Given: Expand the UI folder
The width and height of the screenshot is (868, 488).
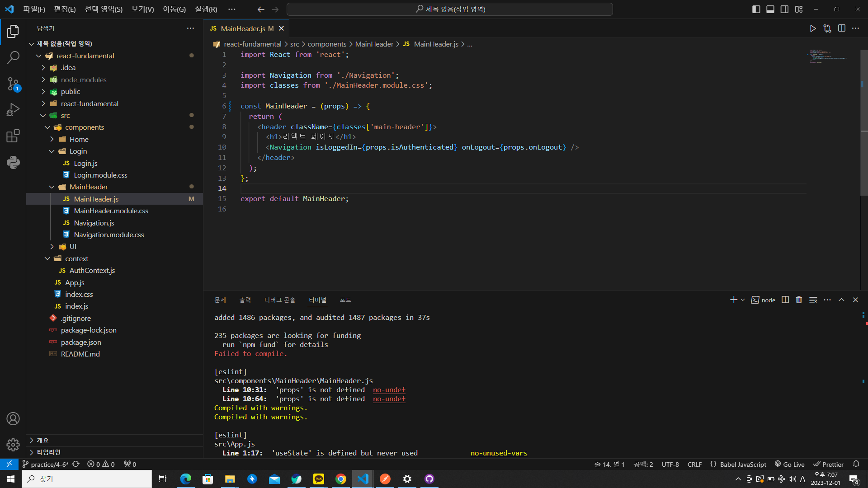Looking at the screenshot, I should [x=52, y=247].
